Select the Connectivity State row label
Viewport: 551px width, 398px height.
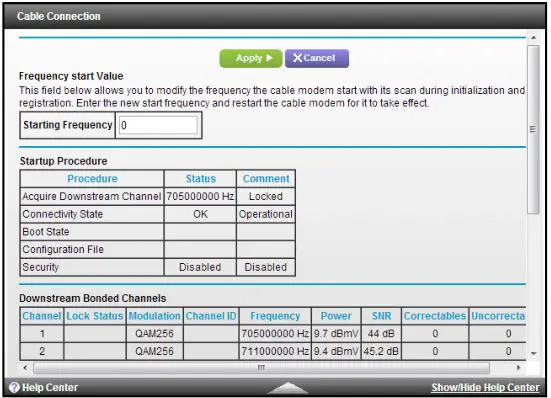pyautogui.click(x=63, y=214)
